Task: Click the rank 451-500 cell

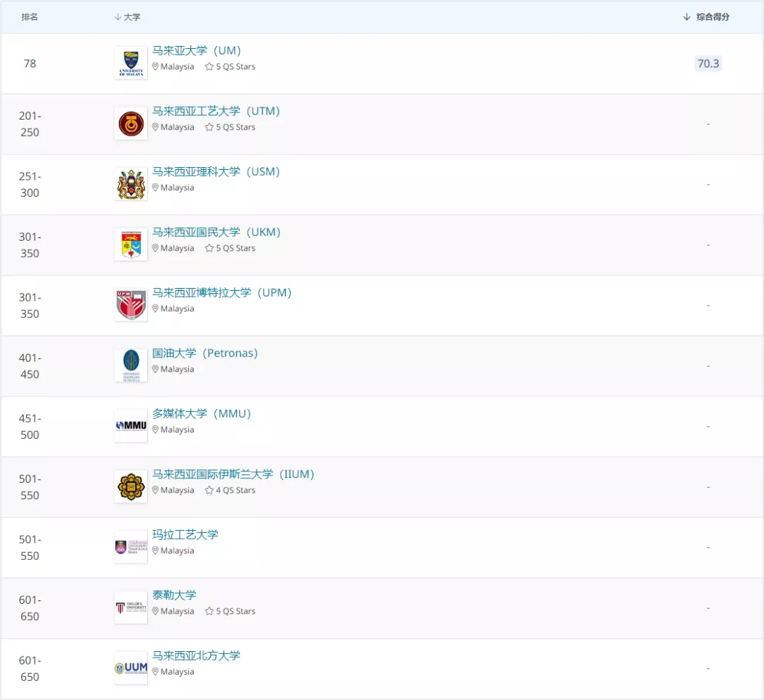Action: (30, 426)
